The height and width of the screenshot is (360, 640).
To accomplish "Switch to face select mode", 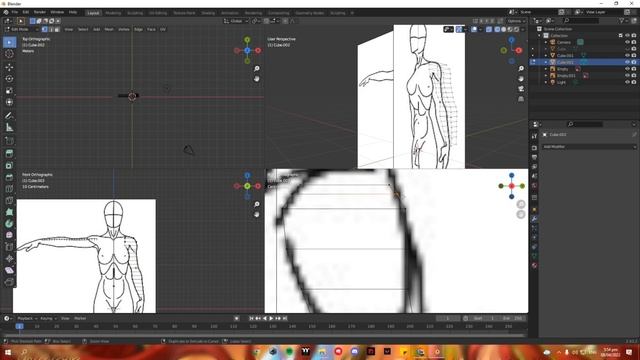I will (57, 29).
